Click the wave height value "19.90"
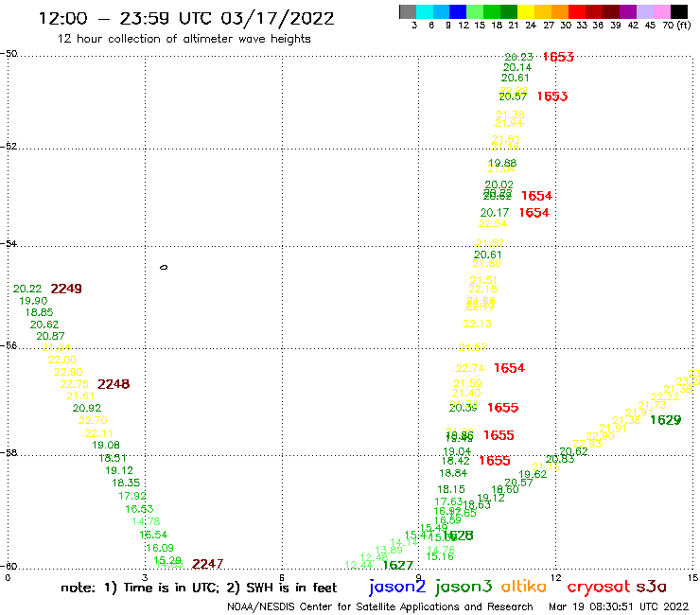700x615 pixels. click(x=33, y=301)
